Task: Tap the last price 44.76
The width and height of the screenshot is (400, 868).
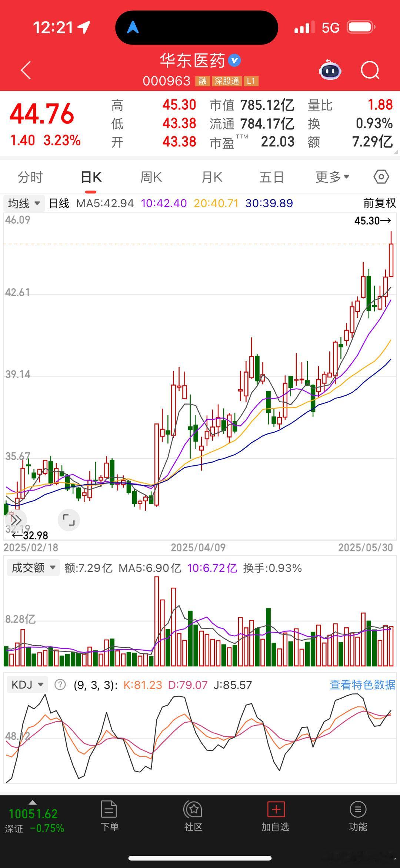Action: point(42,113)
